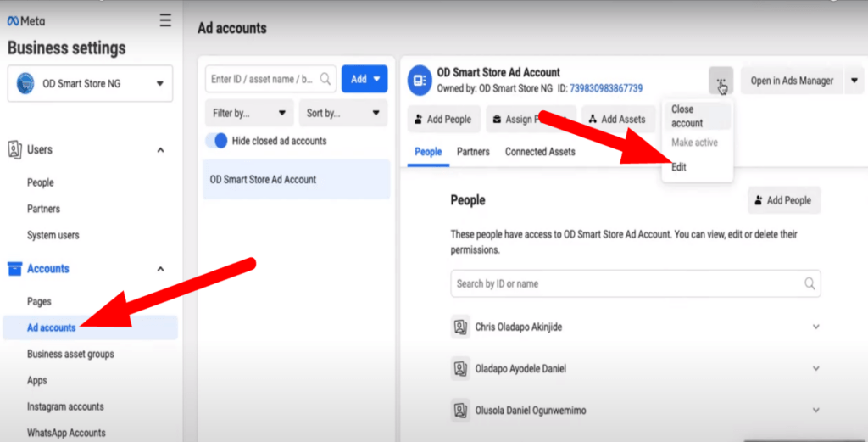This screenshot has height=442, width=868.
Task: Open People under Users in sidebar
Action: tap(41, 182)
